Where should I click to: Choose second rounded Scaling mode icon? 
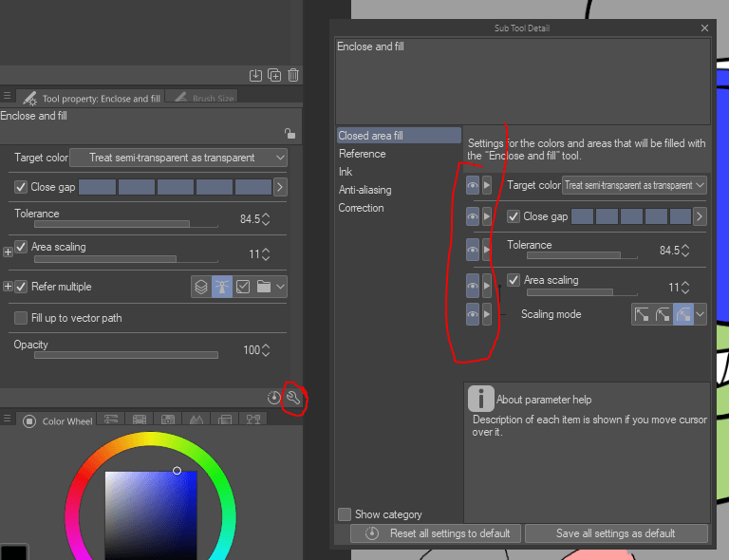click(x=663, y=314)
